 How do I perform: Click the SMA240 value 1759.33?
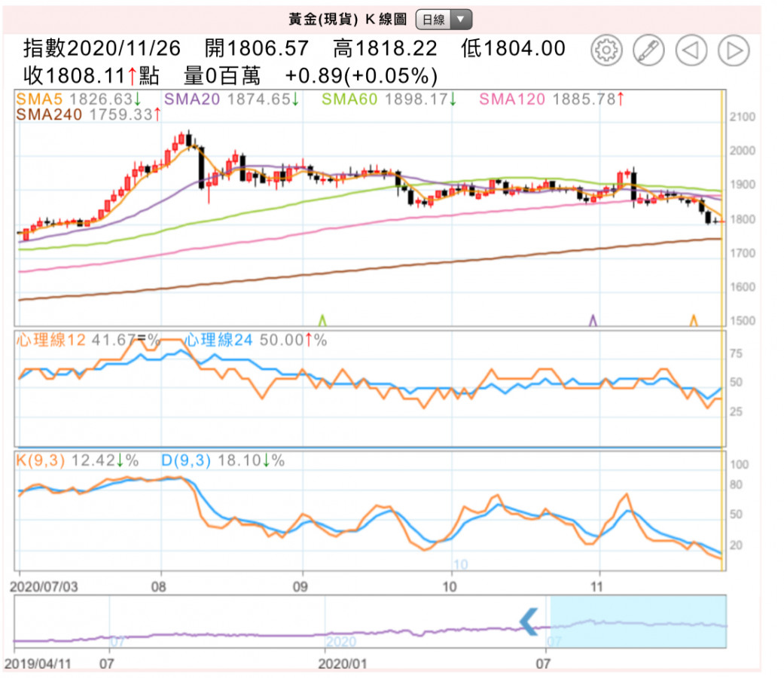tap(120, 115)
